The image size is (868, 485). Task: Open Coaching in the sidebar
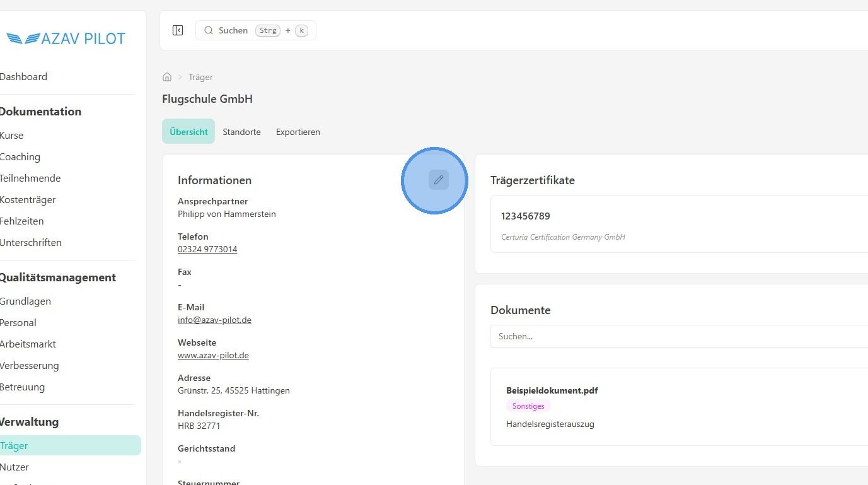20,157
